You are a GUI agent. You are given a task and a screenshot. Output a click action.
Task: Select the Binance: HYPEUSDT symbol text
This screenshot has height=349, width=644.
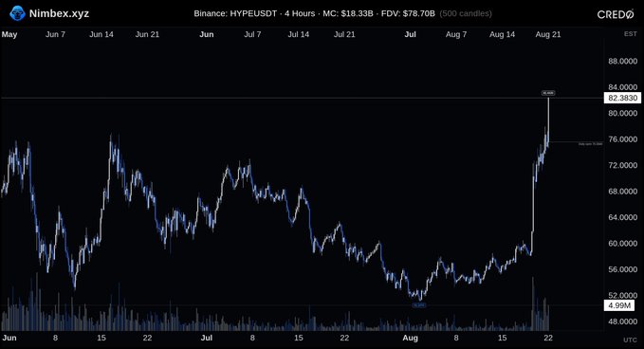click(235, 13)
